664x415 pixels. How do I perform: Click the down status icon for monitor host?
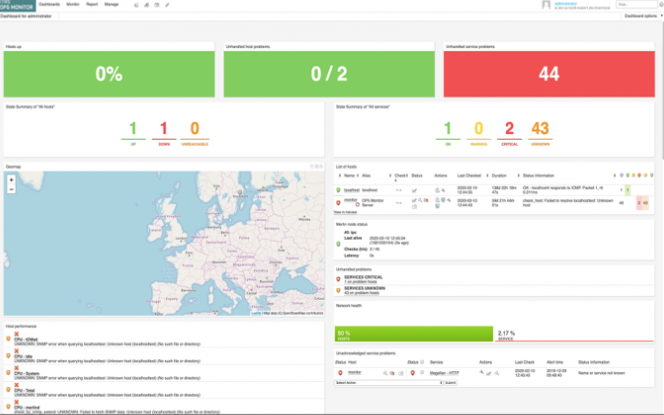pyautogui.click(x=338, y=201)
